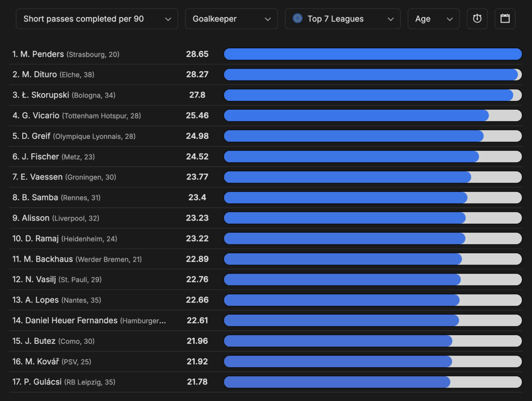
Task: Click D. Greif 24.98 stat value
Action: pos(197,136)
